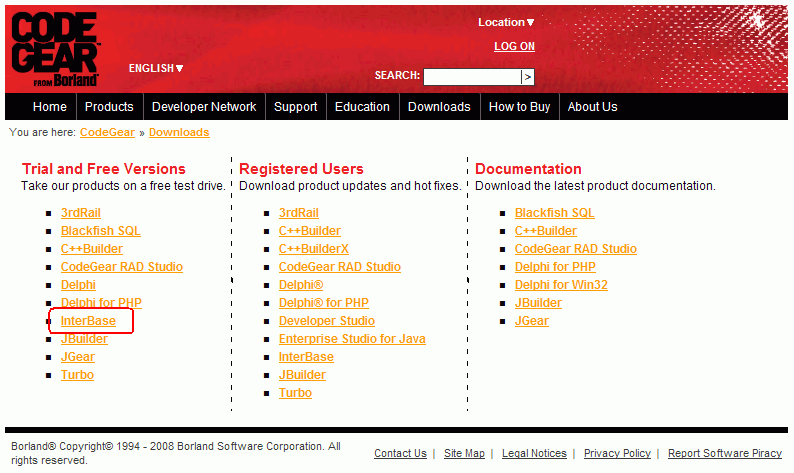The width and height of the screenshot is (794, 473).
Task: Open CodeGear RAD Studio trial link
Action: pyautogui.click(x=122, y=267)
